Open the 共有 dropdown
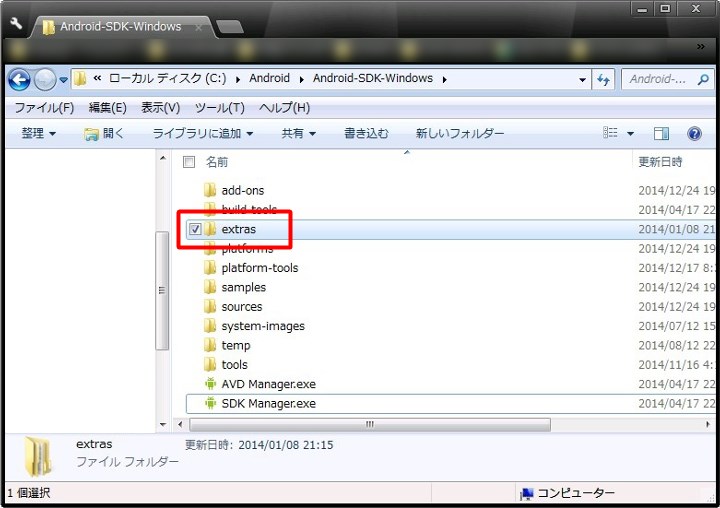Screen dimensions: 720x508 point(298,134)
